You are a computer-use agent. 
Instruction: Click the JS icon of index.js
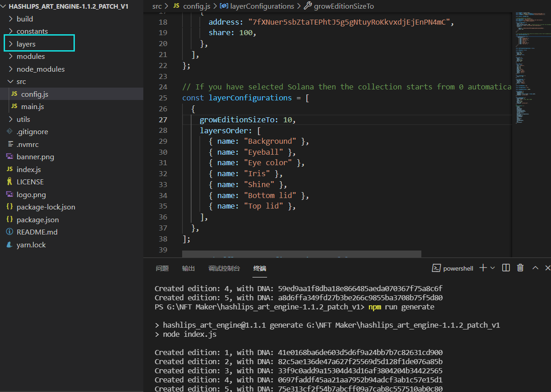[10, 169]
